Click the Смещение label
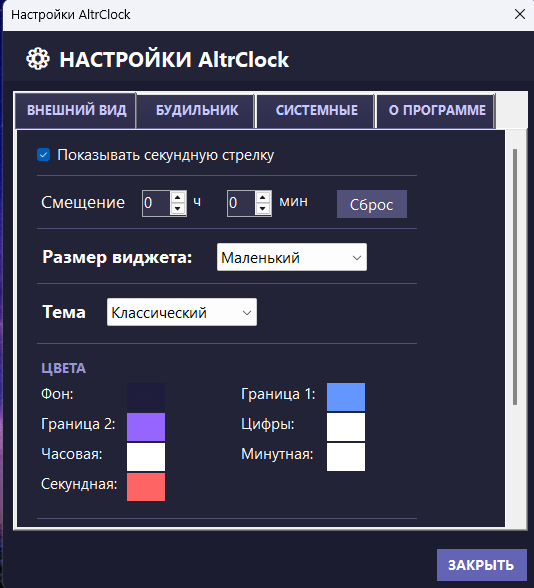The height and width of the screenshot is (588, 534). (x=83, y=202)
